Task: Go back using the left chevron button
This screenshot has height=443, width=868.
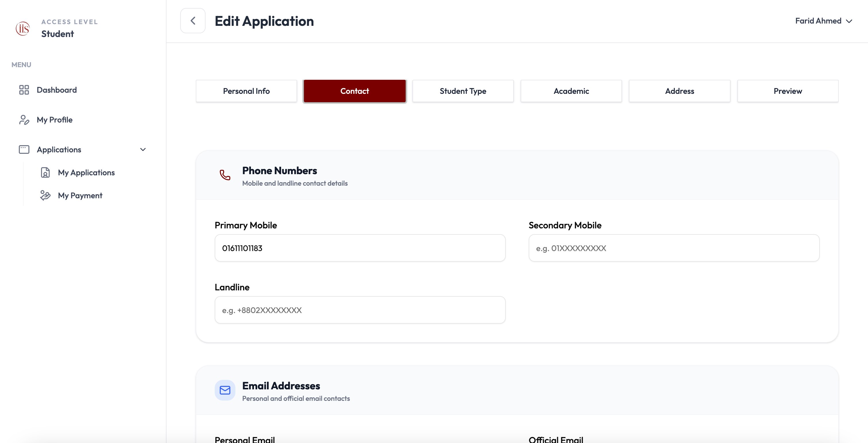Action: [x=193, y=21]
